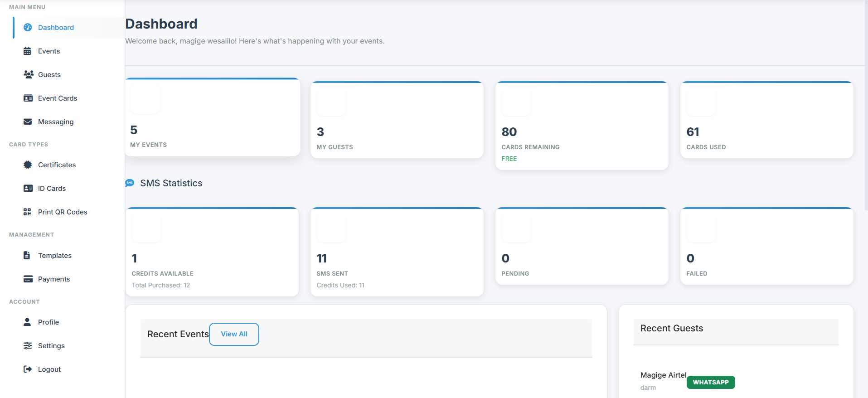
Task: Select the Pending SMS card
Action: pos(582,246)
